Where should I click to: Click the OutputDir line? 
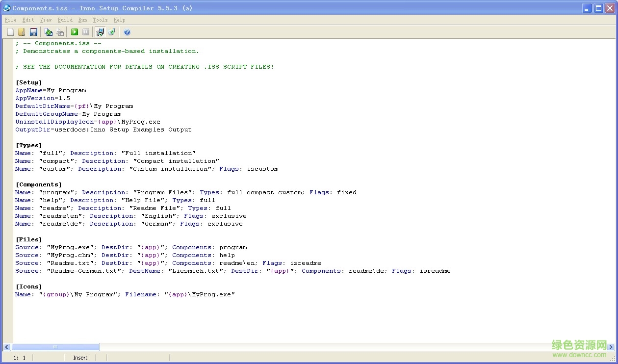coord(103,130)
